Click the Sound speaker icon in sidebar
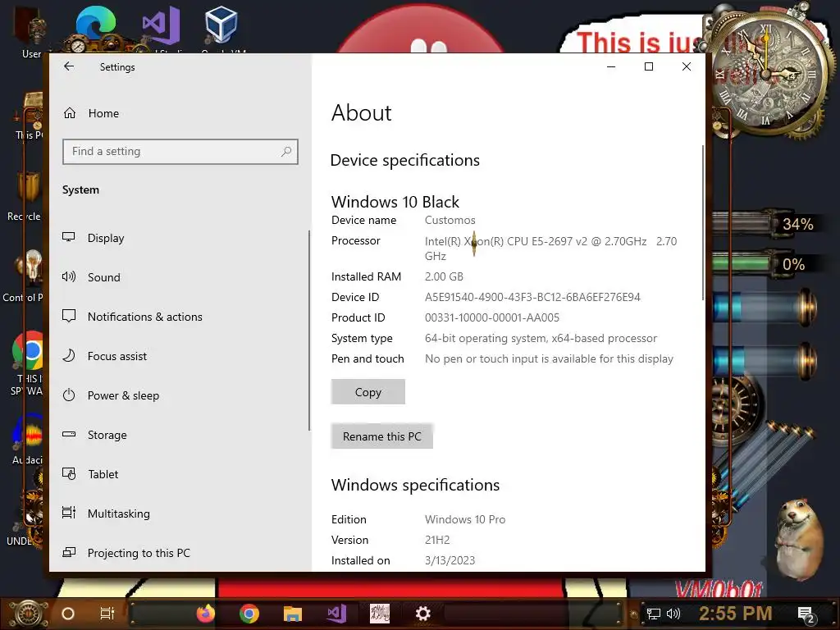This screenshot has width=840, height=630. [x=69, y=277]
